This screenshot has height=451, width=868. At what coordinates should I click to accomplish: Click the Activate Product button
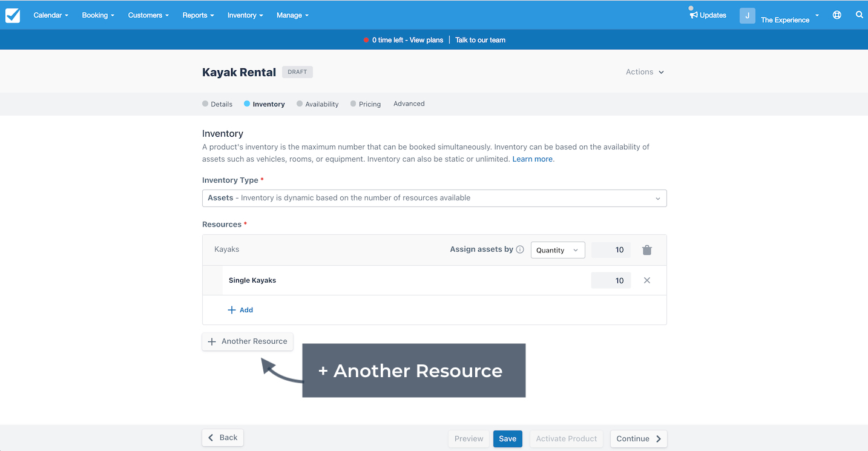tap(567, 439)
